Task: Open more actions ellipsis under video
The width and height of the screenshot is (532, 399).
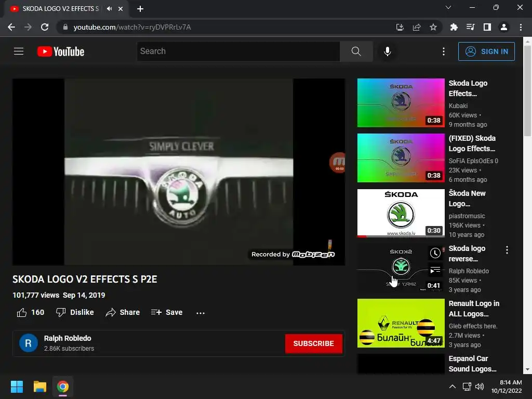Action: coord(201,313)
